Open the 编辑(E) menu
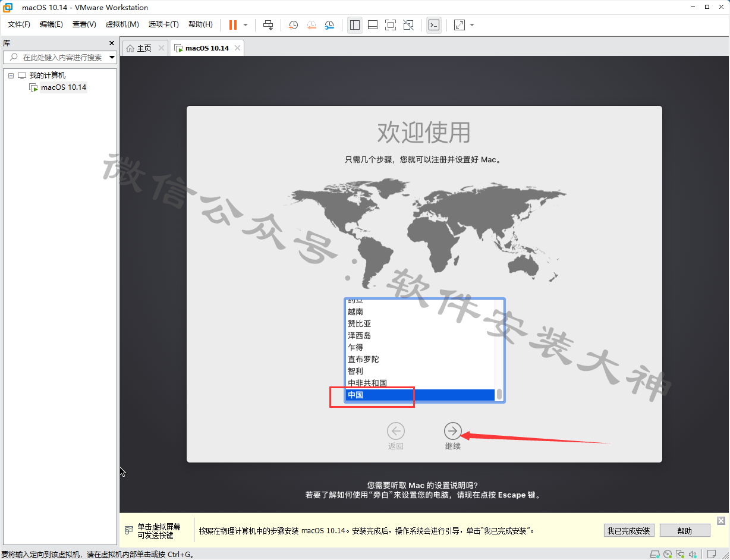Image resolution: width=730 pixels, height=560 pixels. click(51, 24)
